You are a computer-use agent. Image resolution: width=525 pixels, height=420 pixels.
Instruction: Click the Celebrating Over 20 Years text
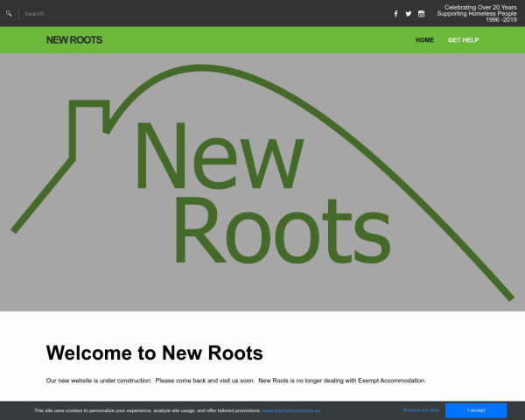point(479,7)
